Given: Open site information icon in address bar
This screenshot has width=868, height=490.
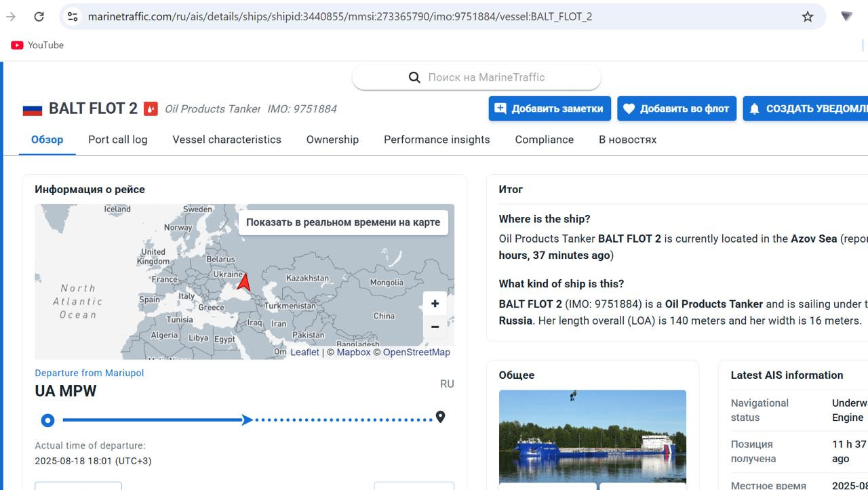Looking at the screenshot, I should click(73, 16).
